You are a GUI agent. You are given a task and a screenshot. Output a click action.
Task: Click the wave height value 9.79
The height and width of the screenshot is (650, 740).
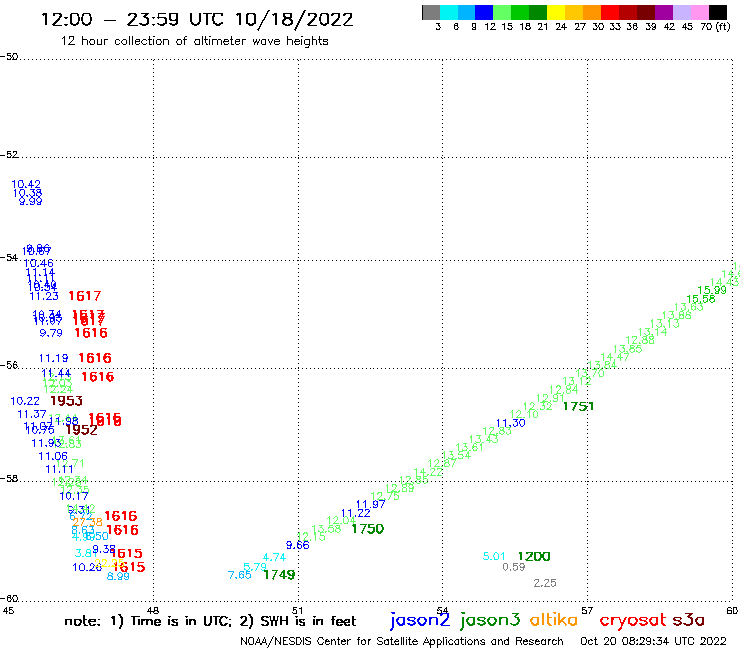tap(51, 333)
